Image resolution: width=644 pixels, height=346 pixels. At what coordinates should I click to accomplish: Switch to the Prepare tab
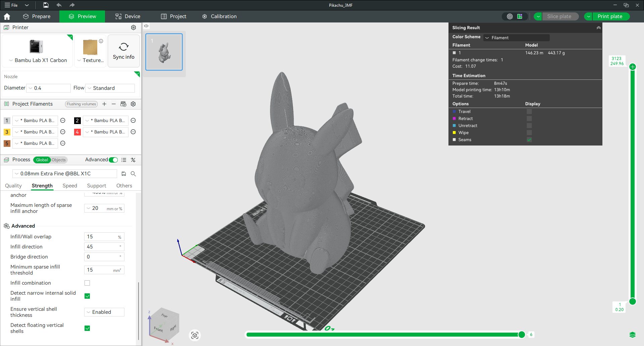point(37,16)
